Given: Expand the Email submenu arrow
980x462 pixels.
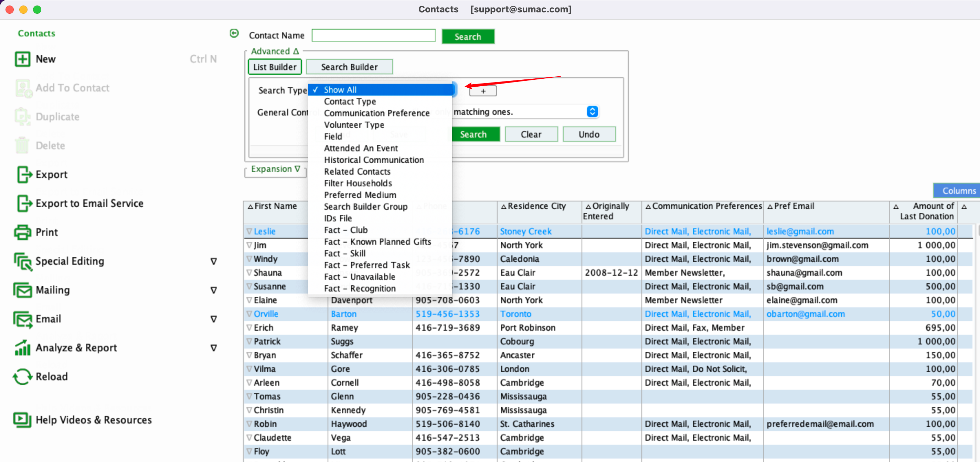Looking at the screenshot, I should tap(213, 319).
